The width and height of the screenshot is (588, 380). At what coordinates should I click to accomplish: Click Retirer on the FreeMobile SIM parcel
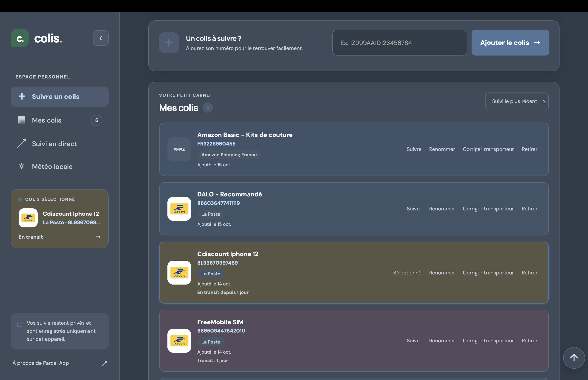(x=529, y=341)
